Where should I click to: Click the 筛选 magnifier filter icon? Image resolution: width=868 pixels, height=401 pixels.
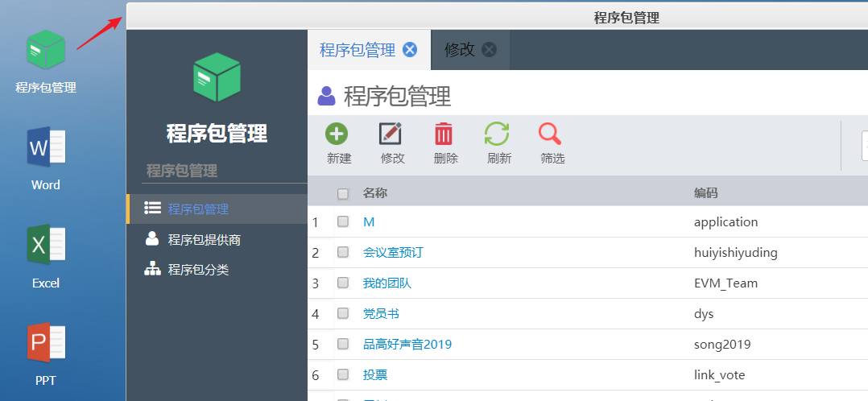550,134
